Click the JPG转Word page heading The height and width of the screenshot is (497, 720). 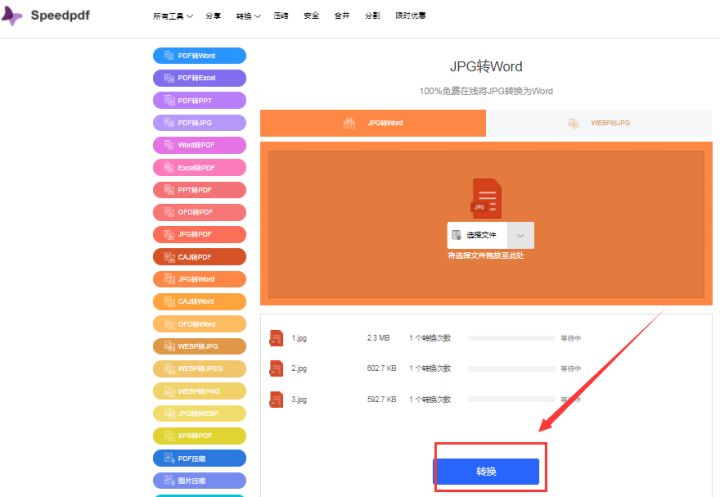tap(486, 67)
